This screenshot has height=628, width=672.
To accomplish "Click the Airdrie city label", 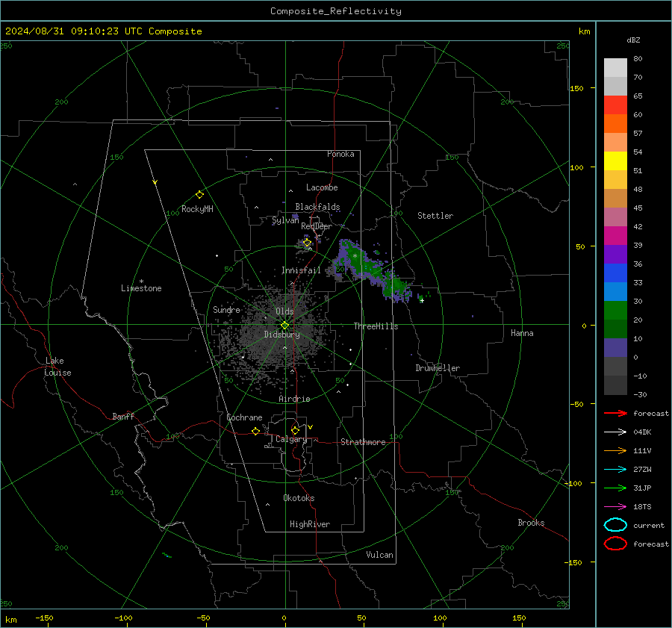I will coord(294,399).
